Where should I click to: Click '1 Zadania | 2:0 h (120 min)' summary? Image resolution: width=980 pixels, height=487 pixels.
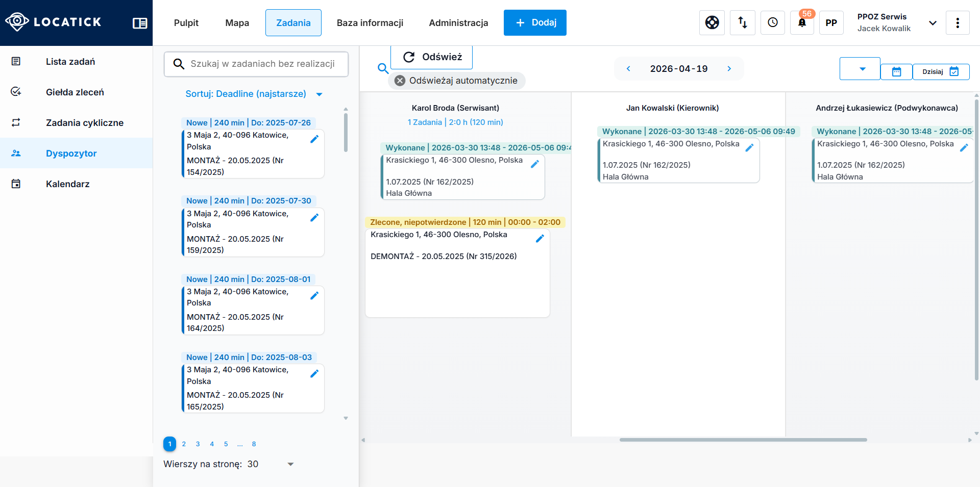(455, 122)
